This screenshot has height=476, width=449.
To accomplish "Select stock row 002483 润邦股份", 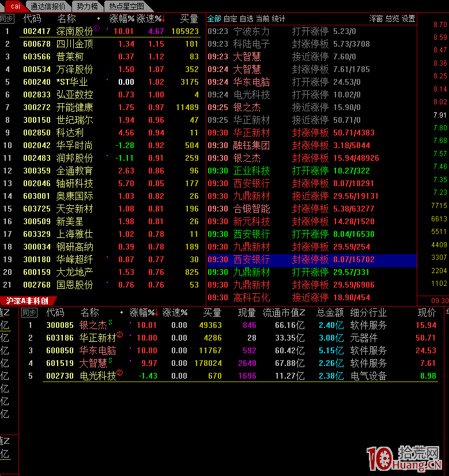I will (x=100, y=158).
